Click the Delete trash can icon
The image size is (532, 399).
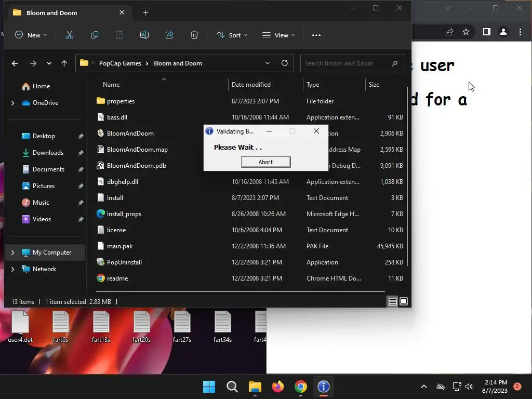pyautogui.click(x=194, y=35)
